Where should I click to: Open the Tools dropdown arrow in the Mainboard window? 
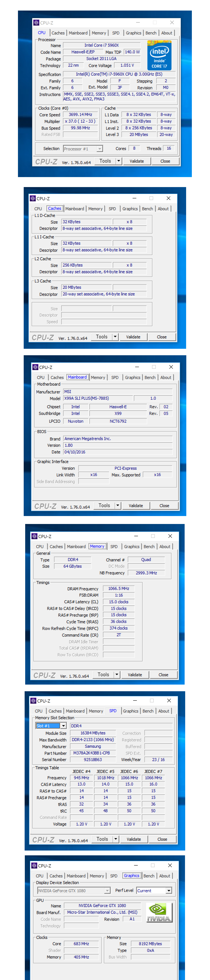(118, 506)
